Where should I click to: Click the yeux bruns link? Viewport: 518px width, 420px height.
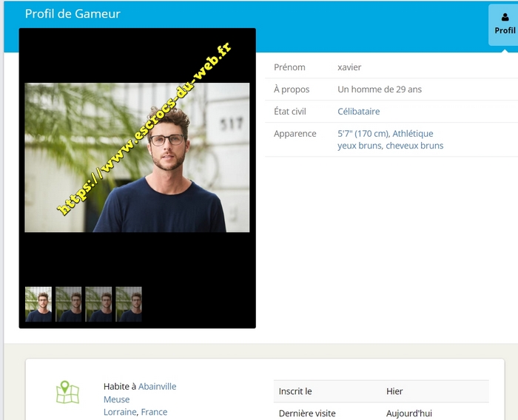(359, 146)
